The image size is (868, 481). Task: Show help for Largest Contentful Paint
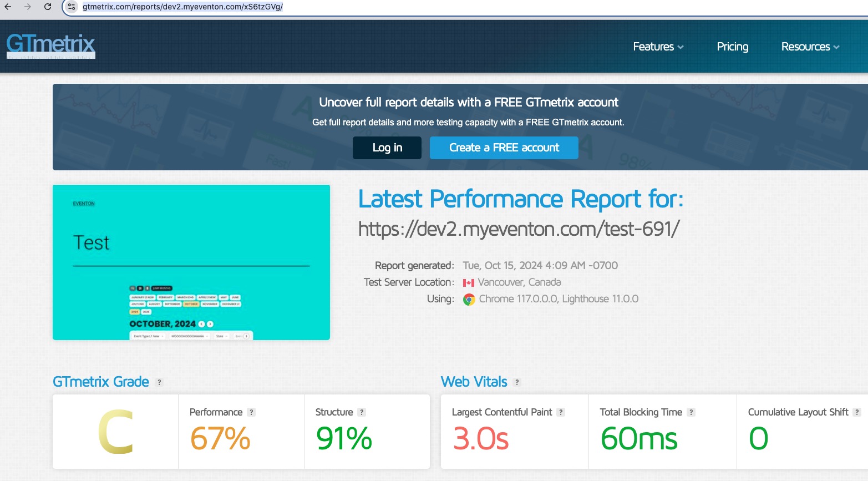click(x=561, y=412)
